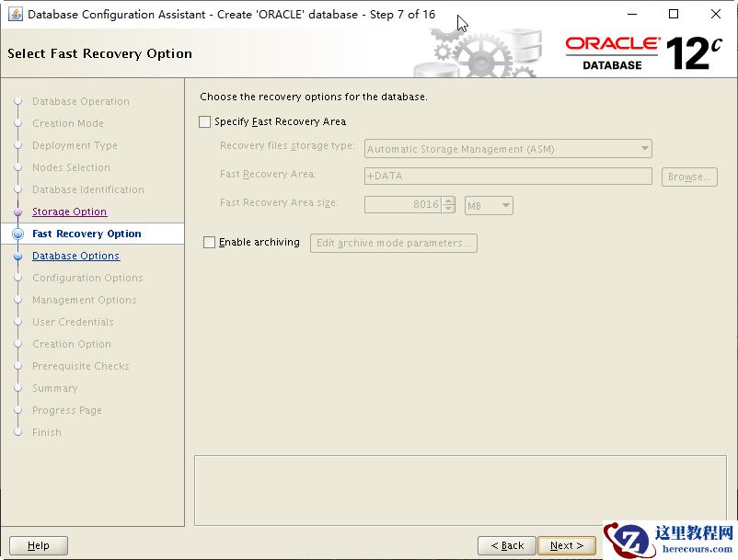Click the Nodes Selection step label
The height and width of the screenshot is (560, 738).
point(71,167)
